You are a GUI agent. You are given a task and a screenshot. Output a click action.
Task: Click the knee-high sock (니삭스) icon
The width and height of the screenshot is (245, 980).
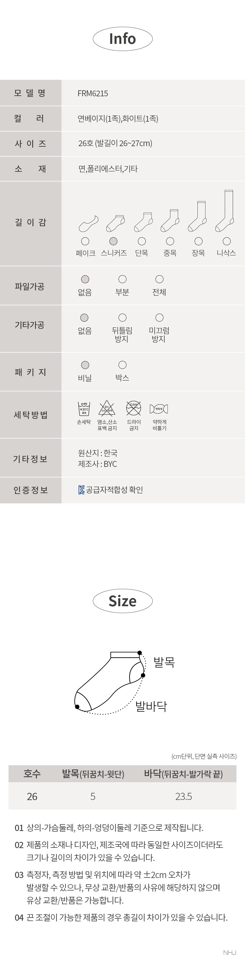(x=225, y=211)
